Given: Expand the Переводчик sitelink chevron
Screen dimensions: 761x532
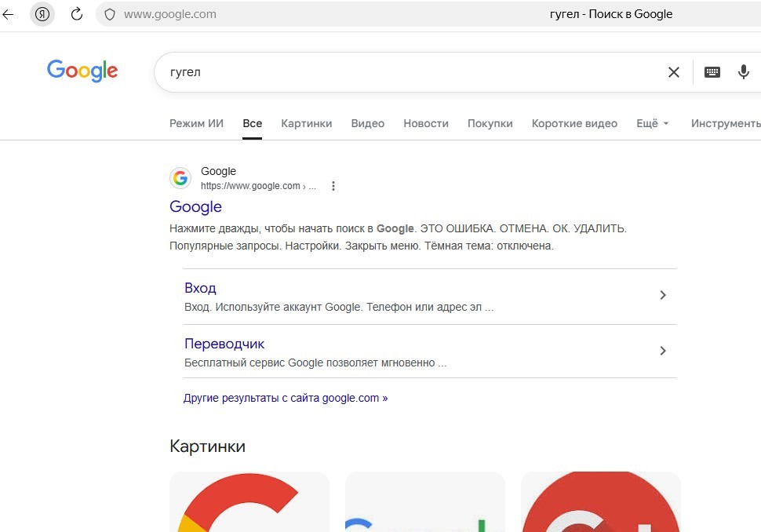Looking at the screenshot, I should click(x=662, y=351).
